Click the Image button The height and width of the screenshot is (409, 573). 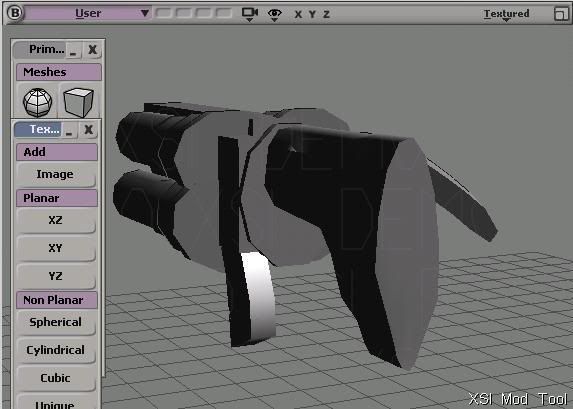(56, 175)
